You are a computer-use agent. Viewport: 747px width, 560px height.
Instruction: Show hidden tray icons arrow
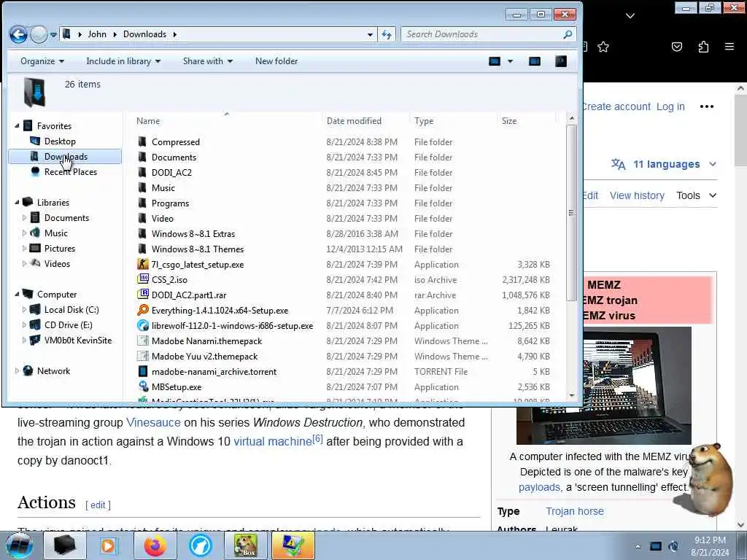click(x=638, y=546)
